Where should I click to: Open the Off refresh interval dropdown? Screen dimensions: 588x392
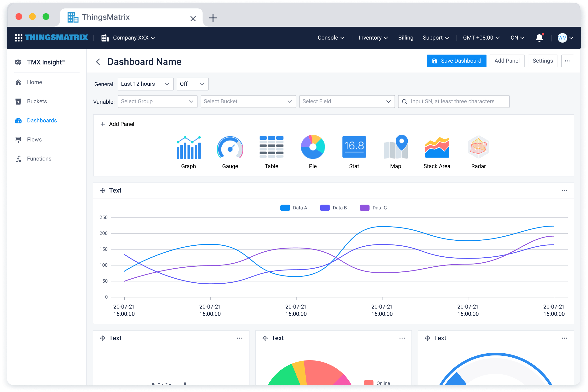coord(192,84)
